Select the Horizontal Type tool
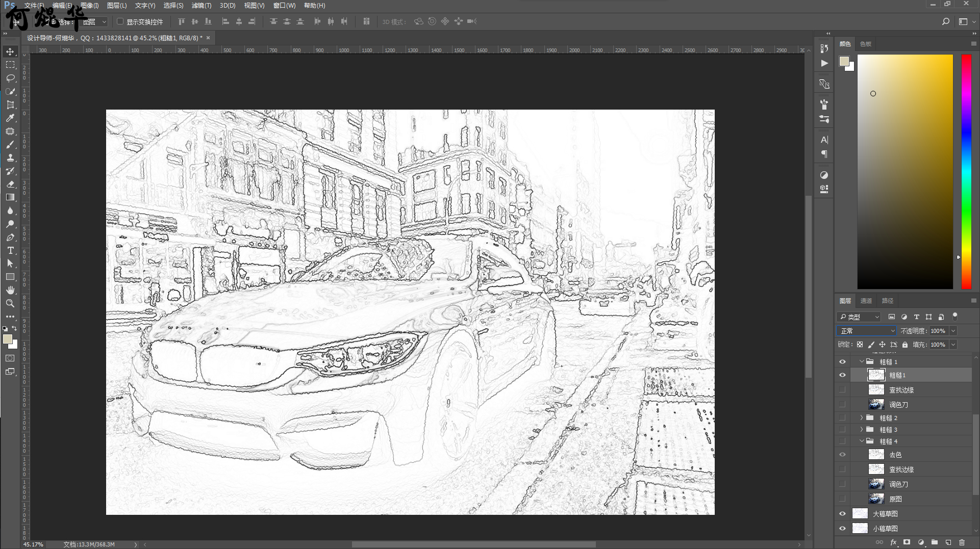This screenshot has width=980, height=549. click(10, 250)
